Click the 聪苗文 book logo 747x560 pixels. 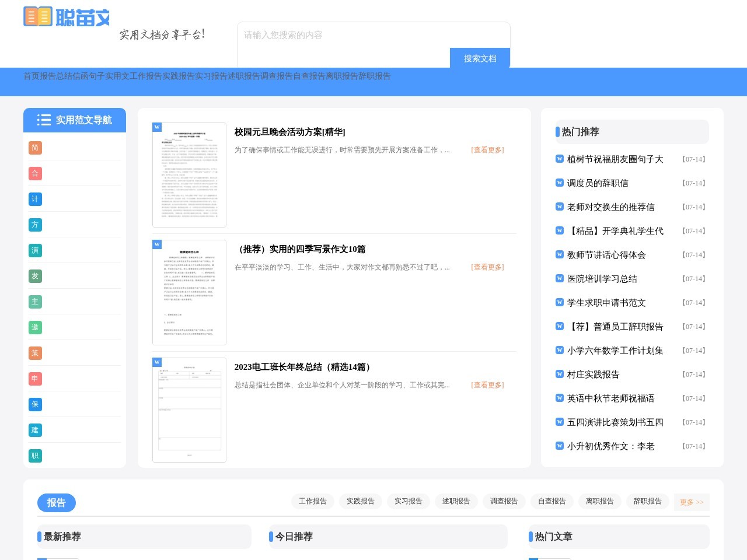pos(67,17)
